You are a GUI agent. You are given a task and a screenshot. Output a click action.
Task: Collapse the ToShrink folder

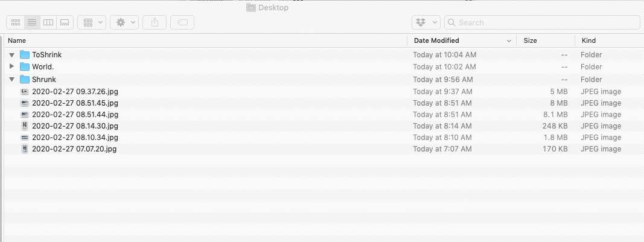tap(11, 55)
